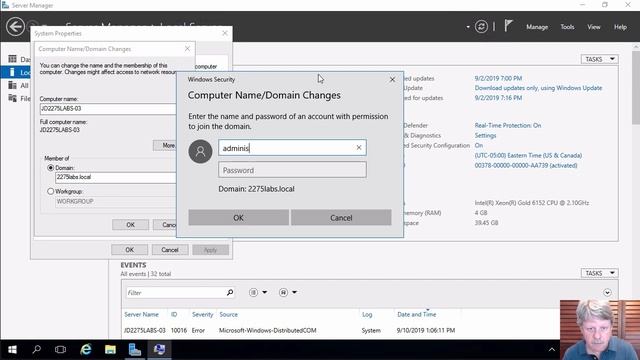
Task: Open the Feedback & Diagnostics Settings link
Action: [x=485, y=135]
